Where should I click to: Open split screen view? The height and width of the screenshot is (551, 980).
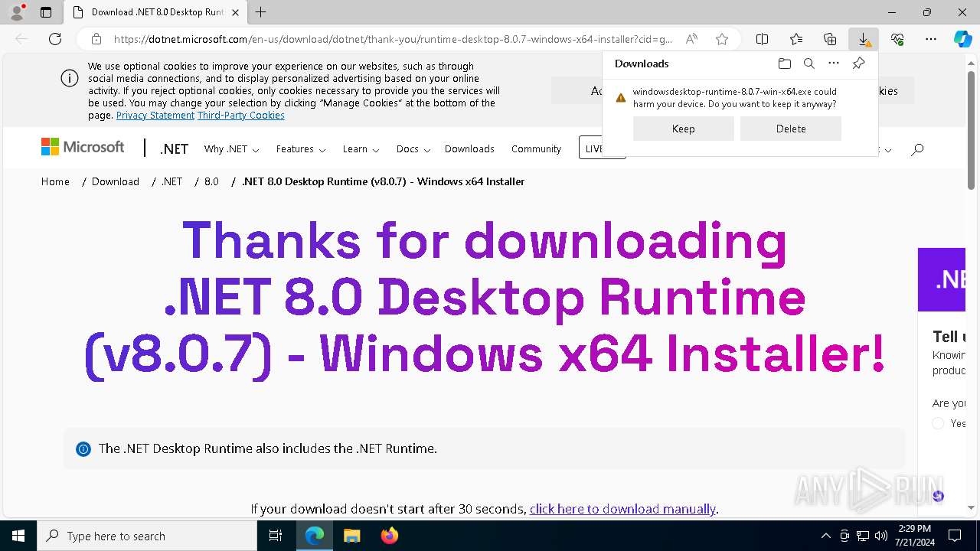[763, 39]
